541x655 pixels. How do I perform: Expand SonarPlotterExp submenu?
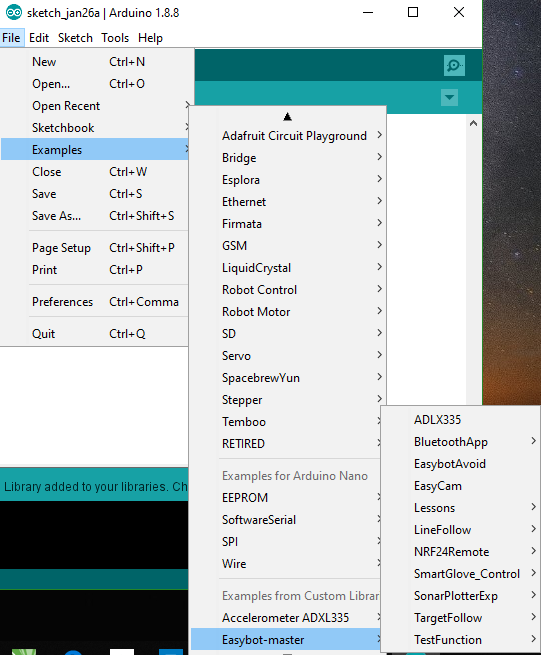461,596
